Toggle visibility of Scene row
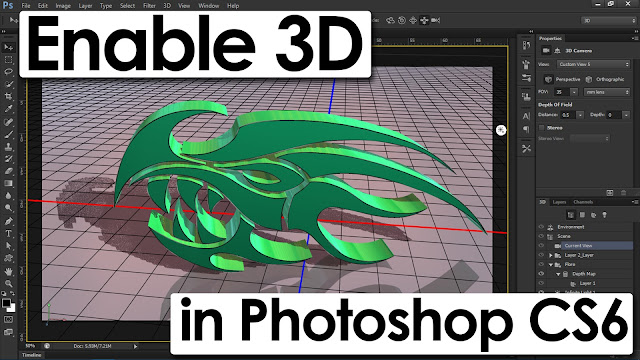Viewport: 640px width, 360px height. [542, 236]
